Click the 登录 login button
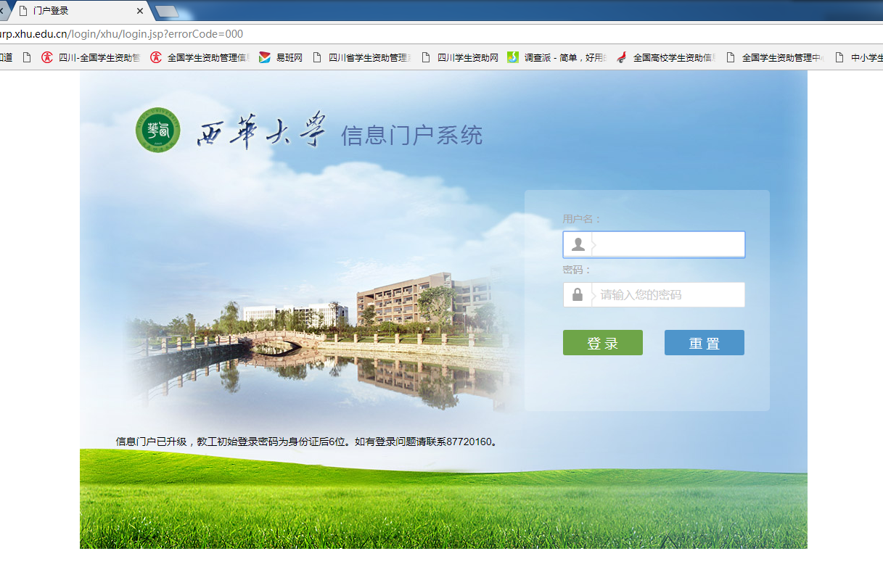 click(602, 343)
